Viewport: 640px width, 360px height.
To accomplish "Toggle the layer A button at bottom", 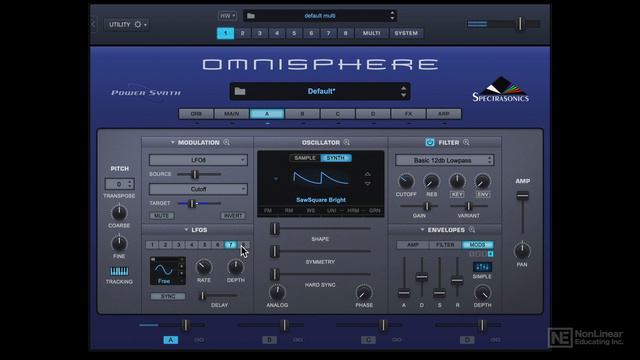I will pos(171,340).
